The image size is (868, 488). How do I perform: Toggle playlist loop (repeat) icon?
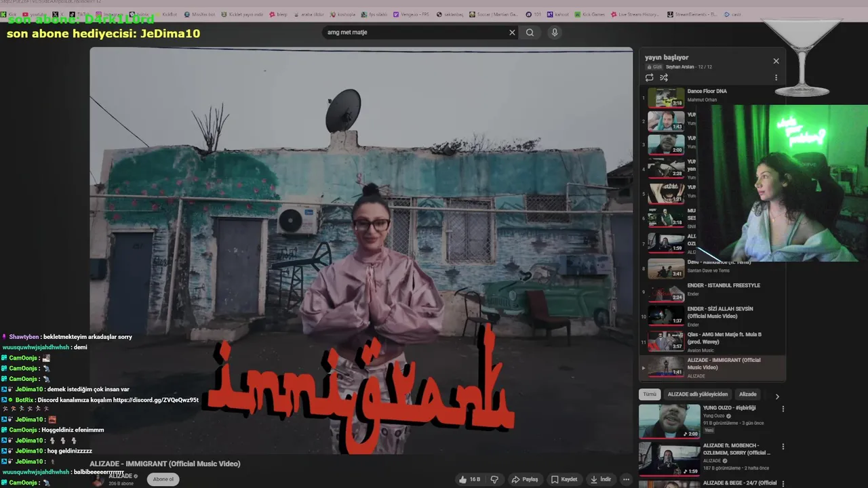[649, 78]
